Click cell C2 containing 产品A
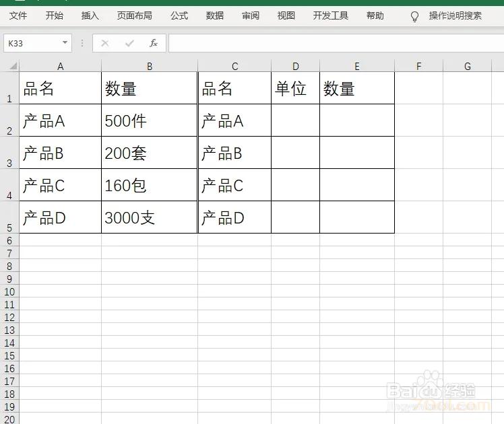The width and height of the screenshot is (504, 424). coord(234,120)
